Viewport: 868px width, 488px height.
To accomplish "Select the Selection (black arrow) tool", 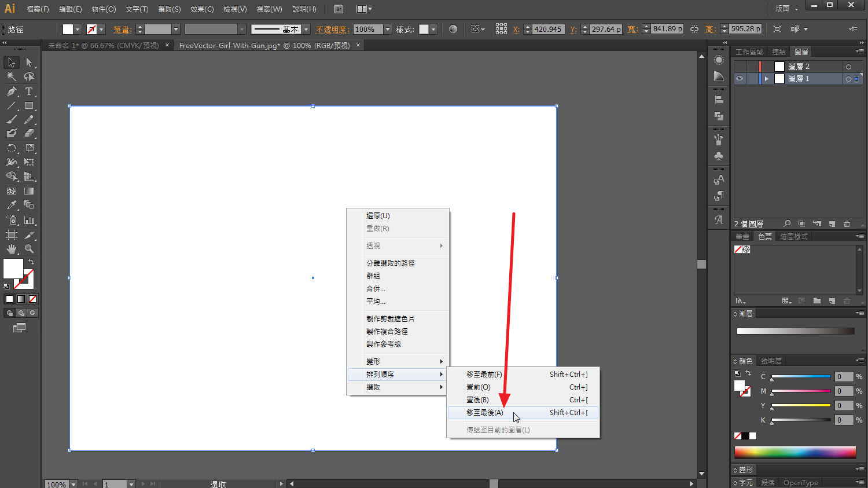I will click(x=12, y=63).
